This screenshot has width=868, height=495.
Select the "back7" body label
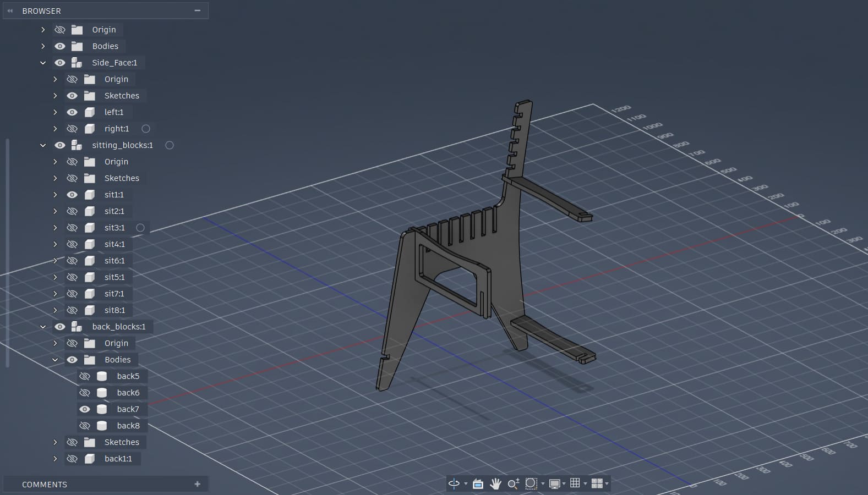(x=128, y=409)
